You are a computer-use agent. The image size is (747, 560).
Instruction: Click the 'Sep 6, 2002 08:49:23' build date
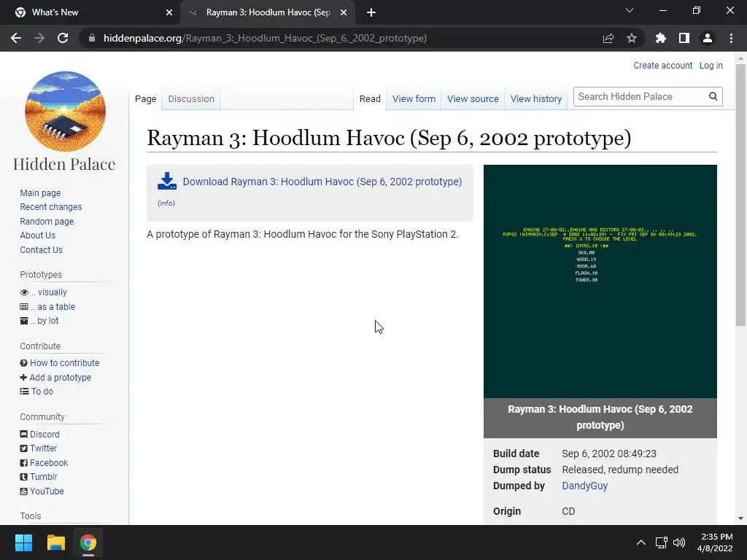[609, 454]
